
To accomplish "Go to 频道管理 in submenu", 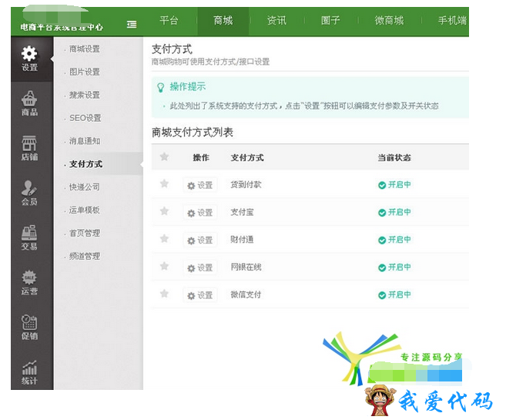I will pyautogui.click(x=85, y=257).
